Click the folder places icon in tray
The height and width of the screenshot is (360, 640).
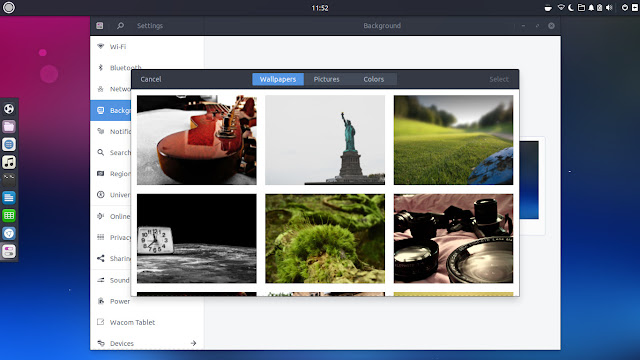tap(581, 7)
